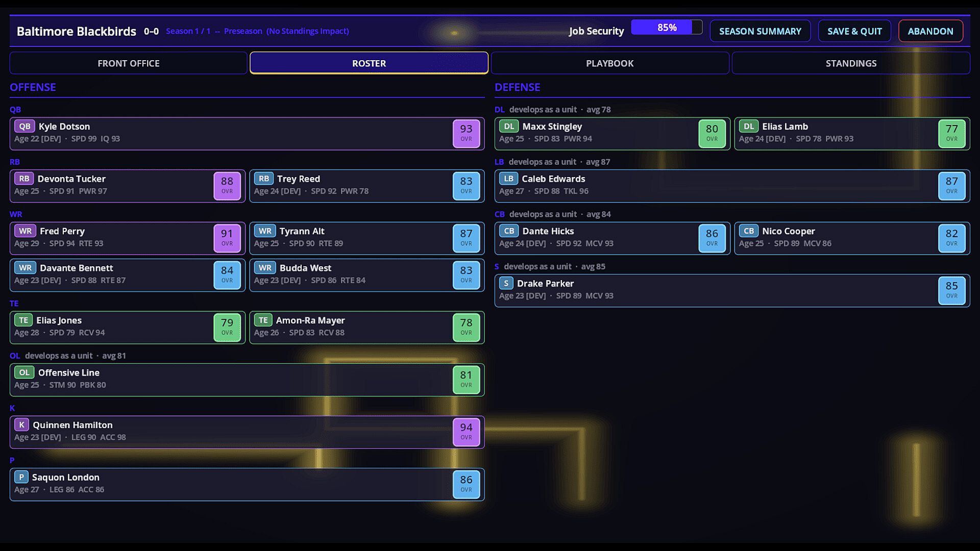Click Saquon London's 86 OVR rating
The width and height of the screenshot is (980, 551).
click(466, 485)
